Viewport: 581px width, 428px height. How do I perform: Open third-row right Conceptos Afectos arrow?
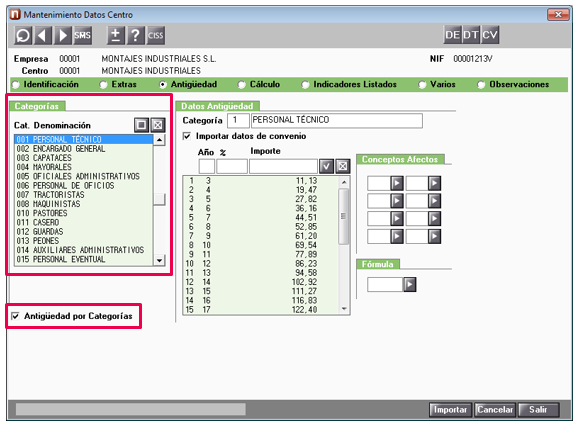point(434,219)
